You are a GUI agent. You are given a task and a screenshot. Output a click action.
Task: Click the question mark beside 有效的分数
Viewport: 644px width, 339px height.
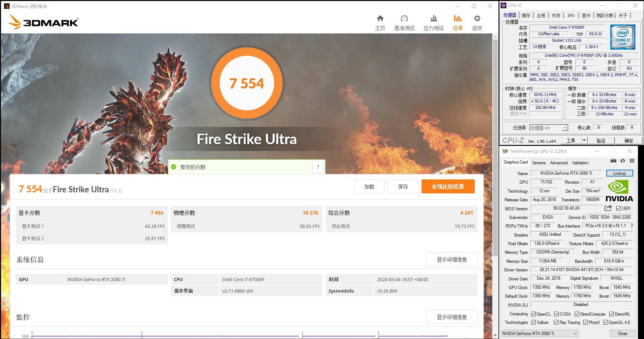[318, 167]
